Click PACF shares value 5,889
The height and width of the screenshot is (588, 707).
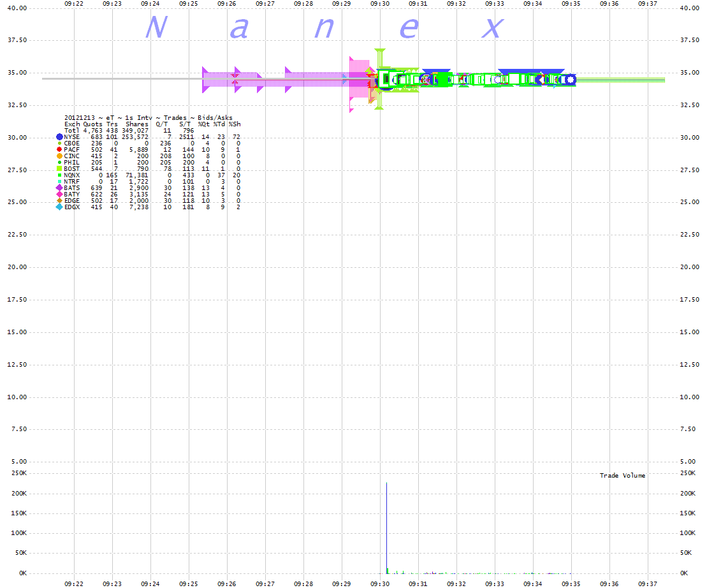click(139, 150)
